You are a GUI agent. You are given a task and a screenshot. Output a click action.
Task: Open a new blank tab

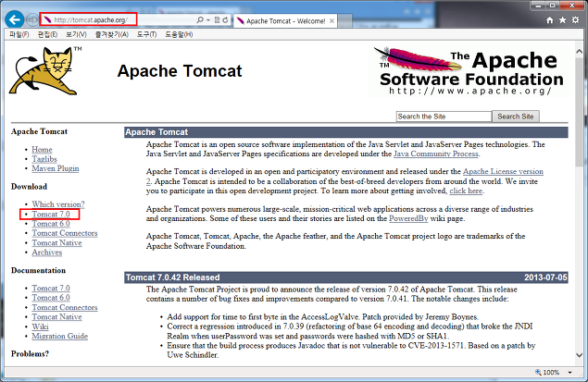coord(345,21)
